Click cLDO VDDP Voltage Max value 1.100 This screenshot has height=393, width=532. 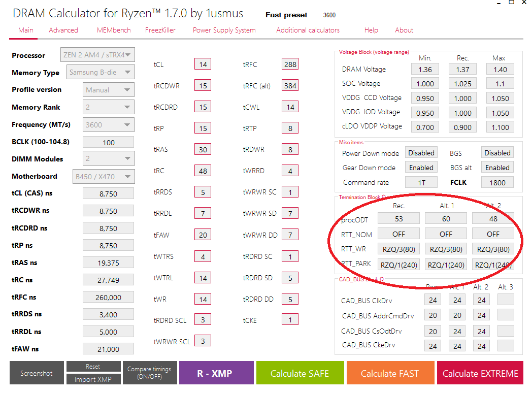pos(500,127)
